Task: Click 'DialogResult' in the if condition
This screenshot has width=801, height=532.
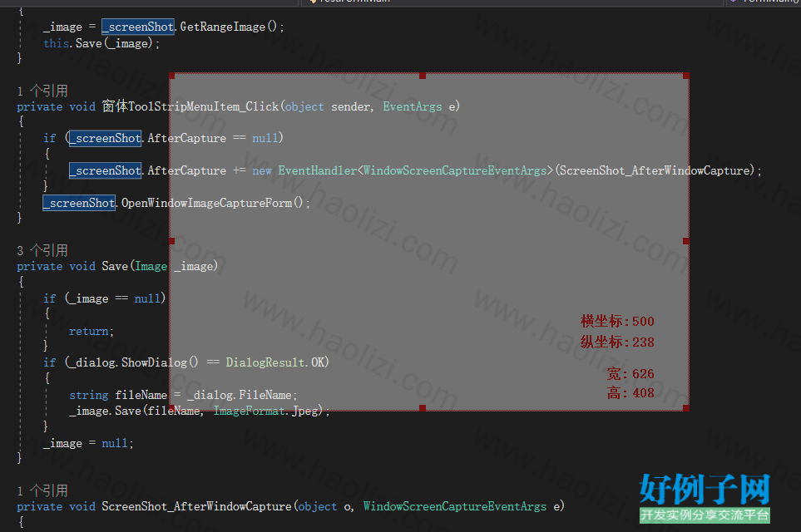Action: [x=265, y=362]
